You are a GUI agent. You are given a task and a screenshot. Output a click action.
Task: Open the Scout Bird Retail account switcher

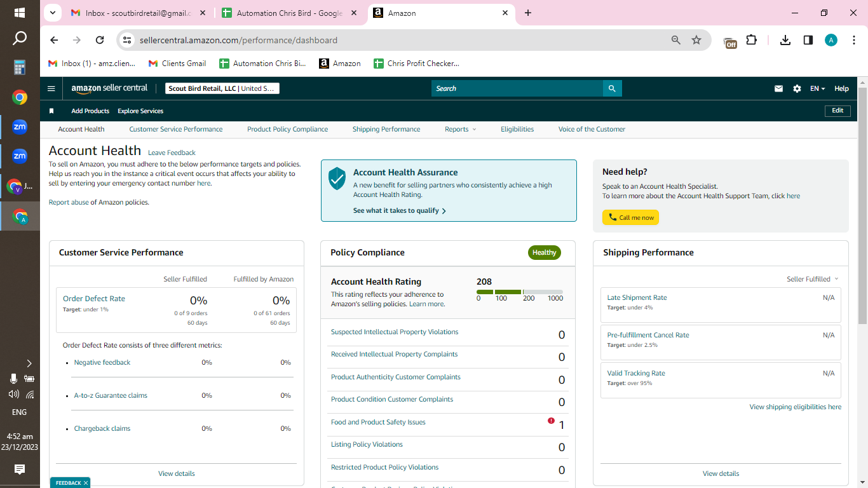pyautogui.click(x=222, y=88)
